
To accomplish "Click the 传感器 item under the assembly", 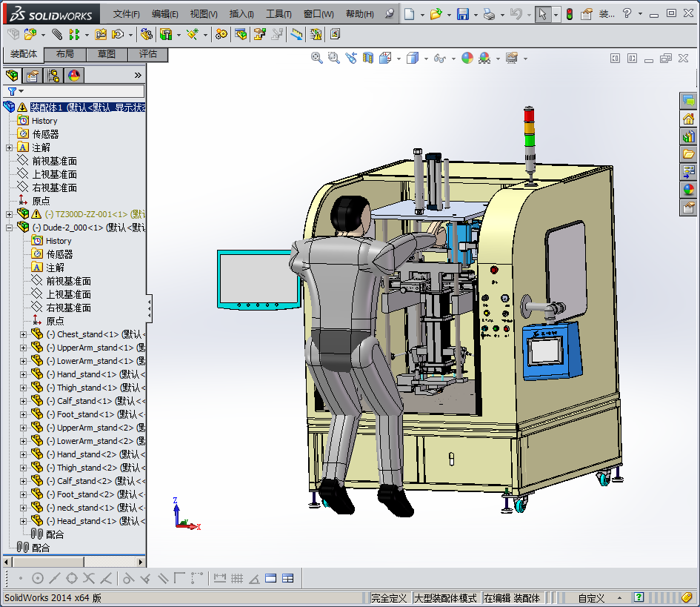I will point(45,134).
